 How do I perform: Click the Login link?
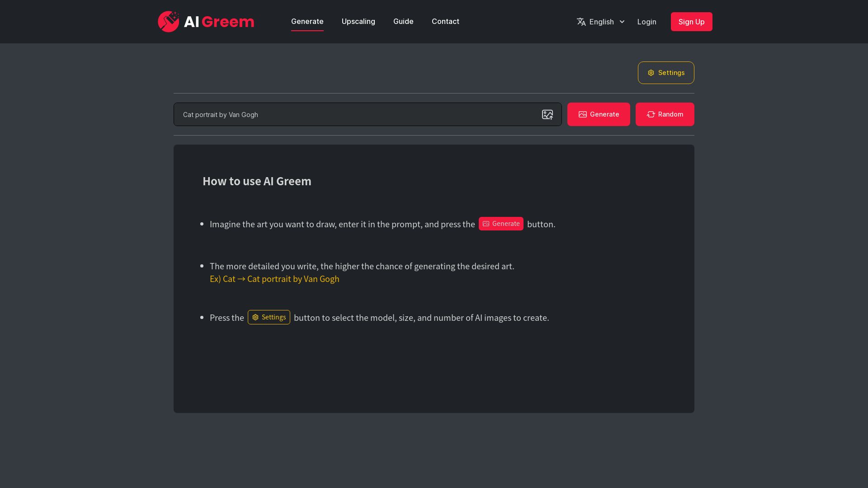click(646, 22)
